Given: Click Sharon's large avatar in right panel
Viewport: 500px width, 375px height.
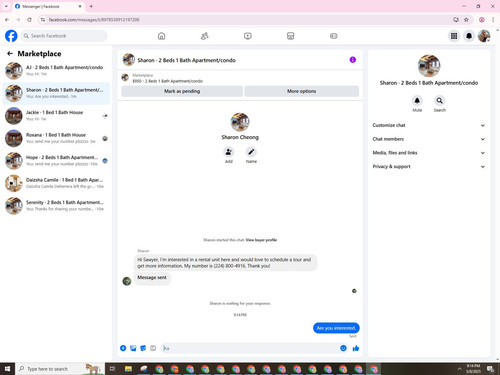Looking at the screenshot, I should tap(429, 66).
